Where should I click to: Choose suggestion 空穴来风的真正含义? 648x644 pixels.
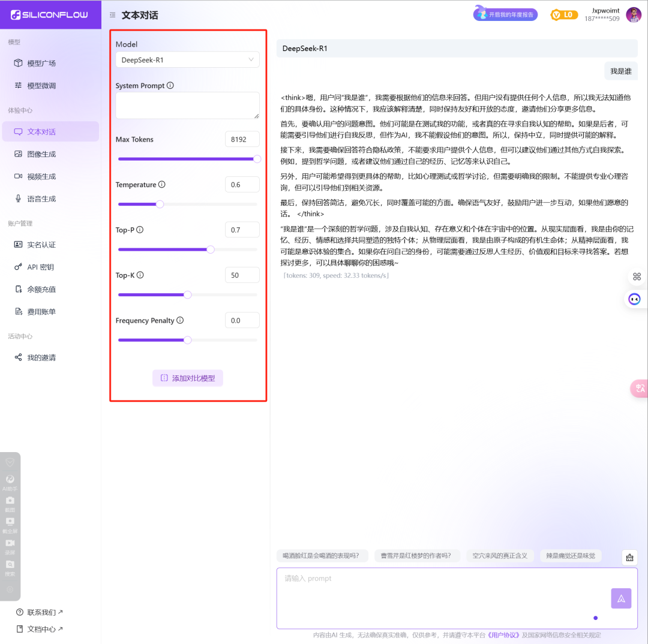coord(500,556)
